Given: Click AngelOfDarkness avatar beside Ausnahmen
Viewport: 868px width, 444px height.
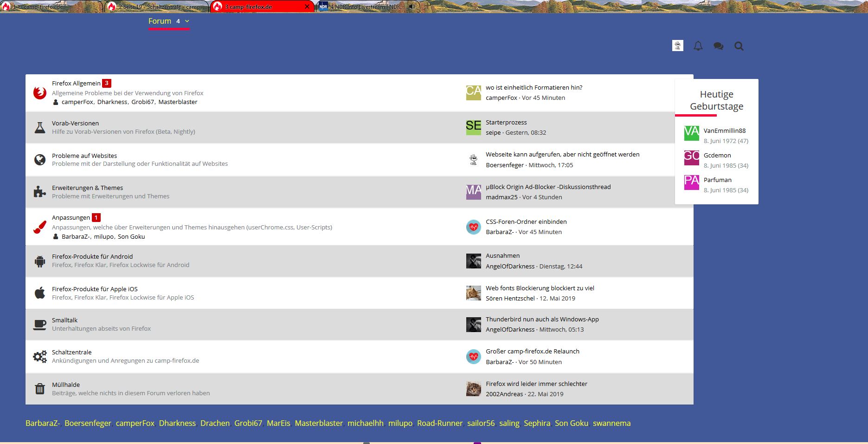Looking at the screenshot, I should (x=474, y=261).
